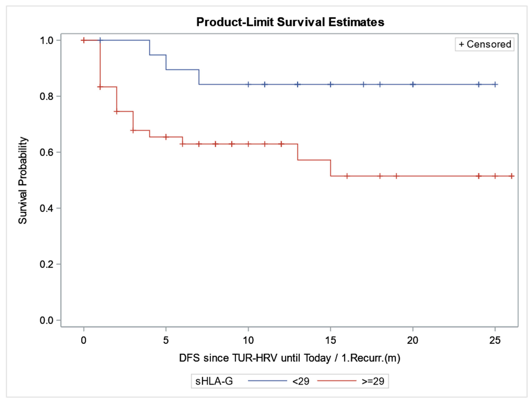Select the "+ Censored" legend box
Screen dimensions: 532x403
pos(485,44)
